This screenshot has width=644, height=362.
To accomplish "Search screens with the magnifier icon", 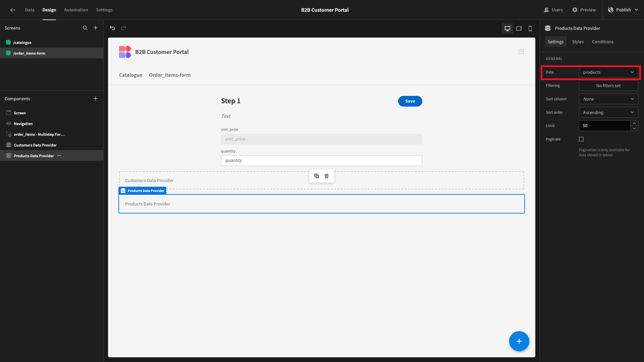I will click(x=85, y=28).
